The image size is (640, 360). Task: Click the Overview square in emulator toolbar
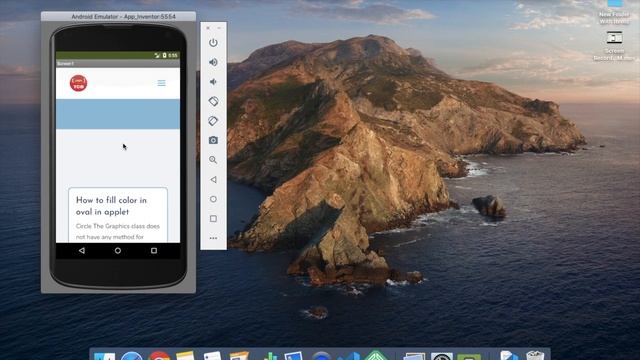coord(213,219)
